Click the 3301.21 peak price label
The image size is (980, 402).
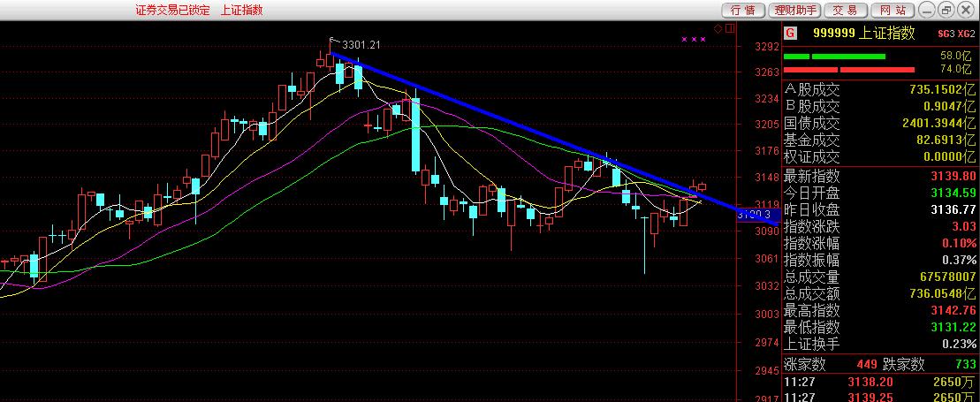[x=361, y=44]
